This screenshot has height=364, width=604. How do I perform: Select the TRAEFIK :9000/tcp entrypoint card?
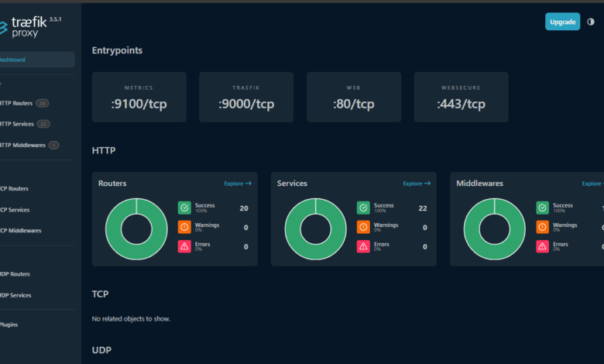246,97
